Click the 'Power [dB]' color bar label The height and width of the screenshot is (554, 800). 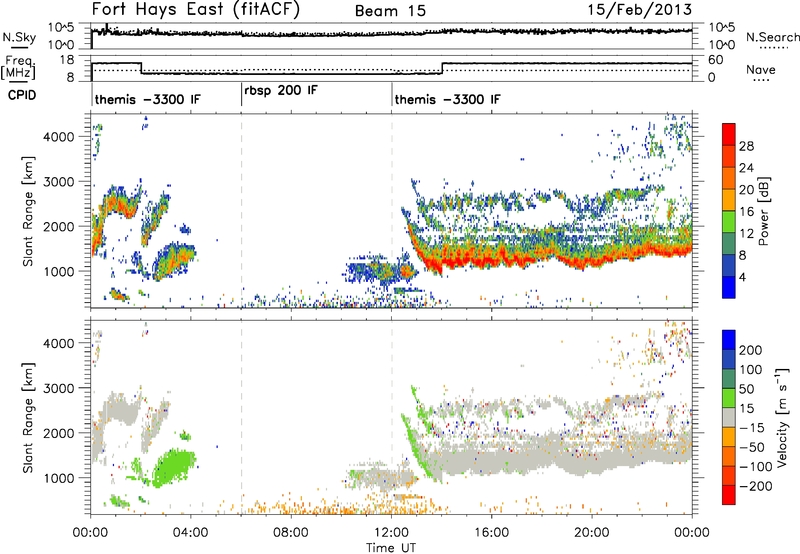click(x=764, y=211)
